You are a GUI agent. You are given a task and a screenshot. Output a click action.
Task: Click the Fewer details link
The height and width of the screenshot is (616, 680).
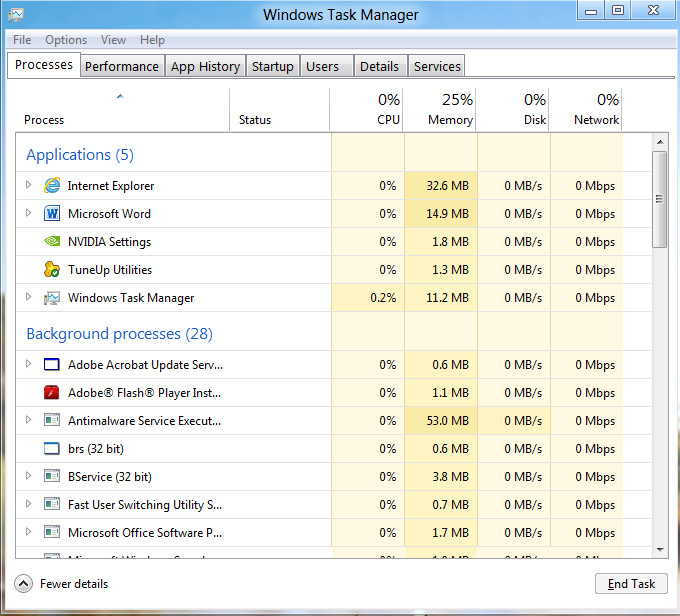(x=74, y=584)
